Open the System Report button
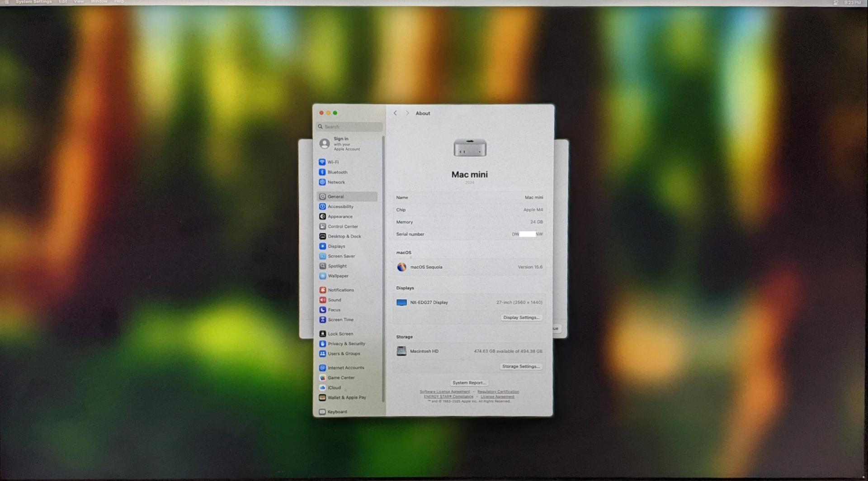This screenshot has width=868, height=481. tap(469, 383)
